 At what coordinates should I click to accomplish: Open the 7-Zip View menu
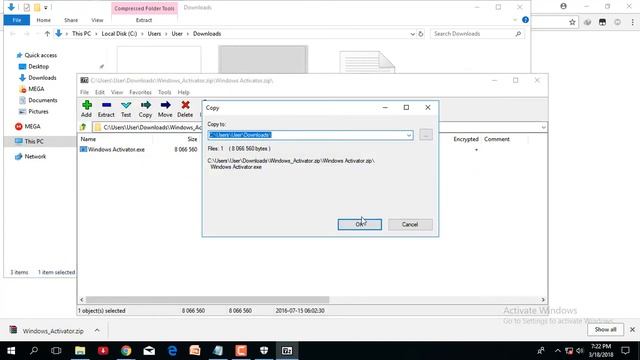117,92
